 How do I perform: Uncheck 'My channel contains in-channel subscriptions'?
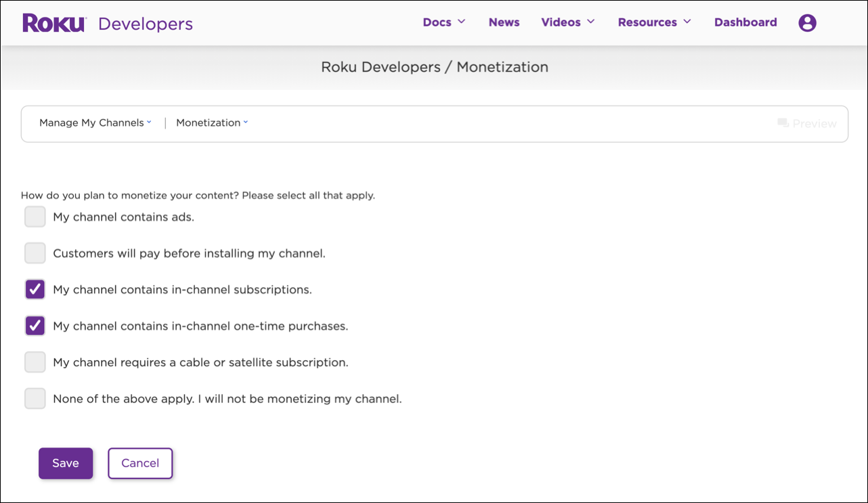[x=35, y=289]
